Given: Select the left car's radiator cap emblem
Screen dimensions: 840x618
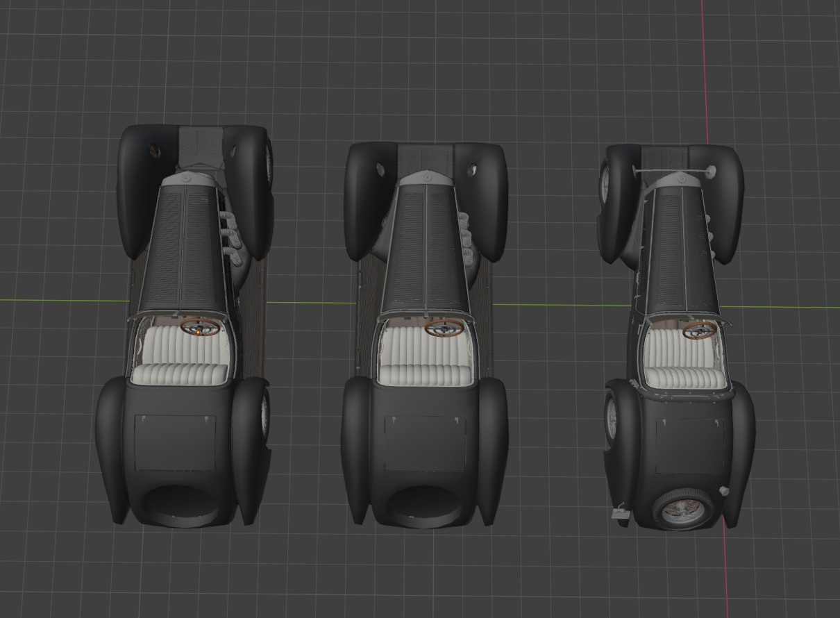Looking at the screenshot, I should pyautogui.click(x=187, y=178).
